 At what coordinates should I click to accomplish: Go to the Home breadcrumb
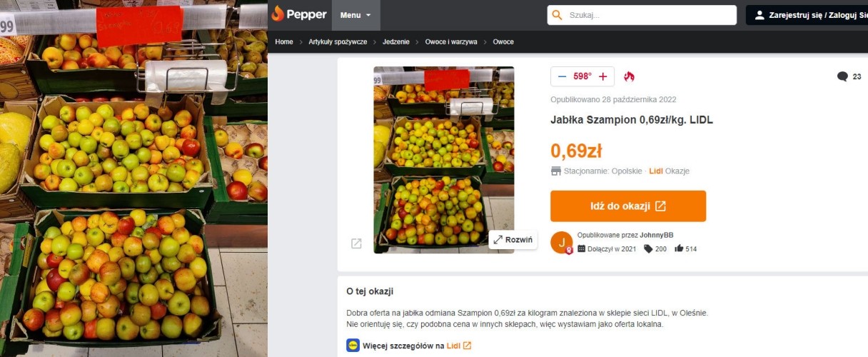coord(284,42)
